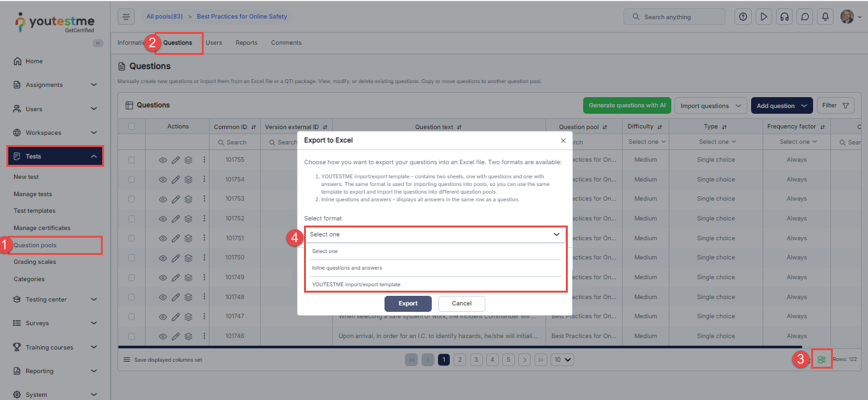Viewport: 868px width, 400px height.
Task: Open the headset support icon
Action: 784,17
